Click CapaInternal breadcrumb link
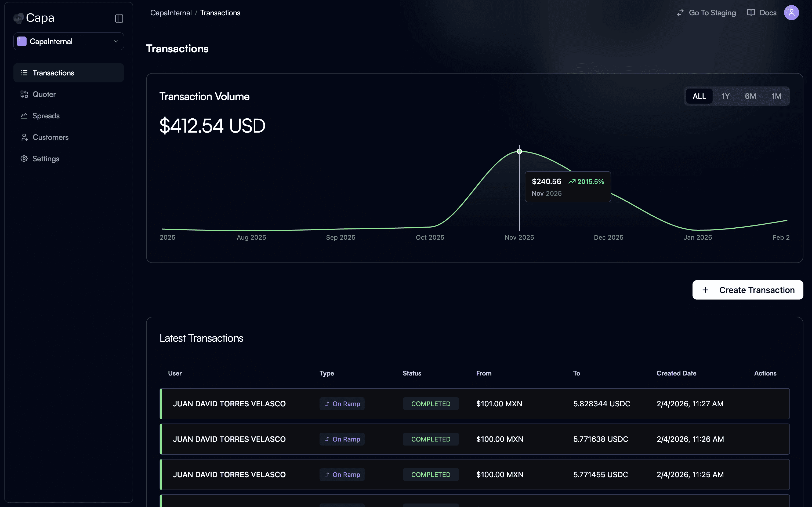Screen dimensions: 812x507 tap(171, 13)
